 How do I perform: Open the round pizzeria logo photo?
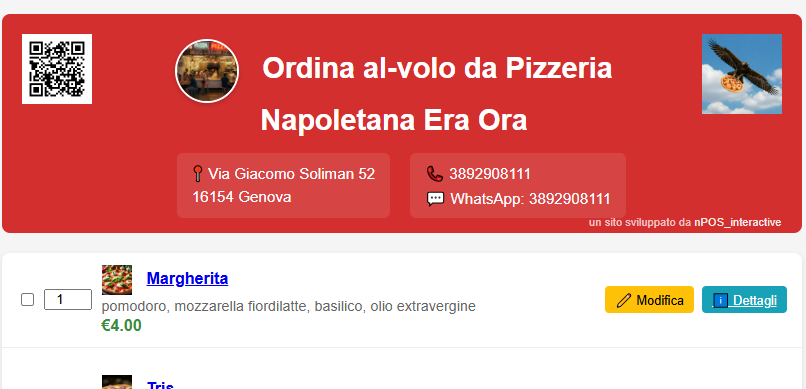207,71
